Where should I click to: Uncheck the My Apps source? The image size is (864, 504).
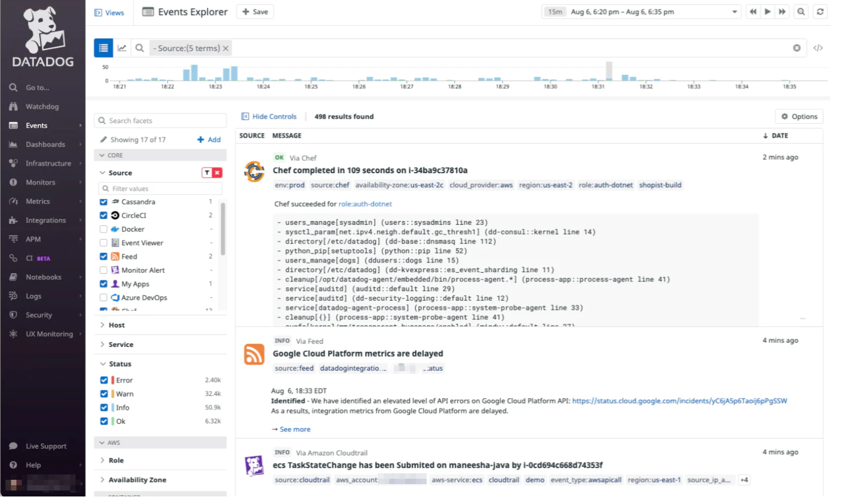[103, 284]
